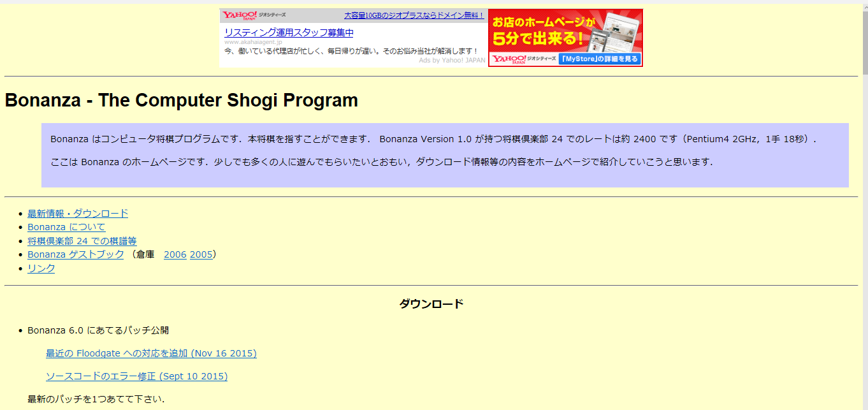The height and width of the screenshot is (410, 868).
Task: Click the リスティング運用スタッフ募集中 ad link
Action: click(x=289, y=33)
